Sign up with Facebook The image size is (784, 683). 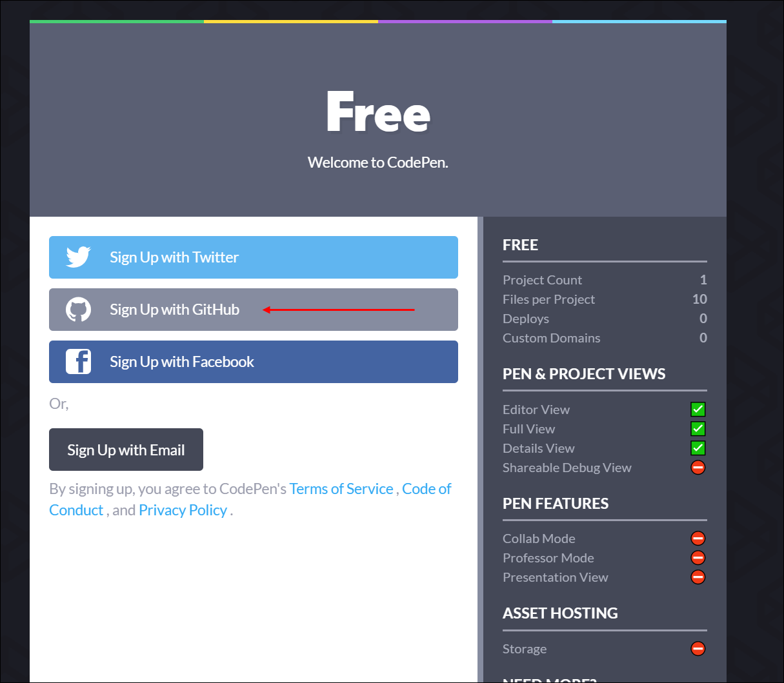(254, 362)
